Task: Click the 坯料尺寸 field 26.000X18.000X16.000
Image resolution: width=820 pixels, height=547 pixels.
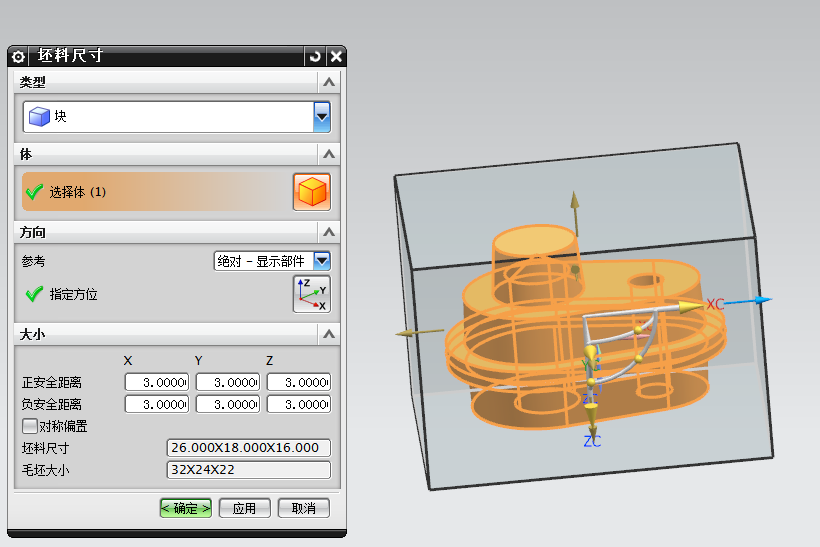Action: tap(248, 448)
